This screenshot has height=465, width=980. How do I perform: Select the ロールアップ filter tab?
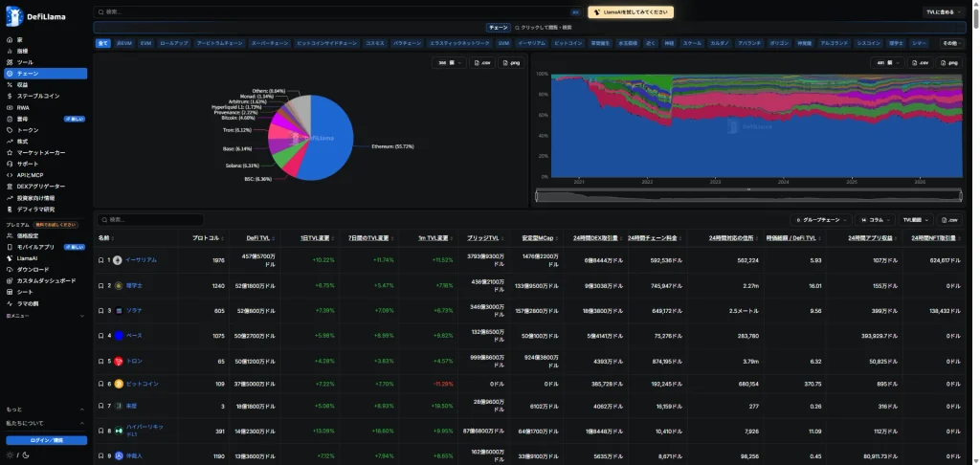pos(174,44)
